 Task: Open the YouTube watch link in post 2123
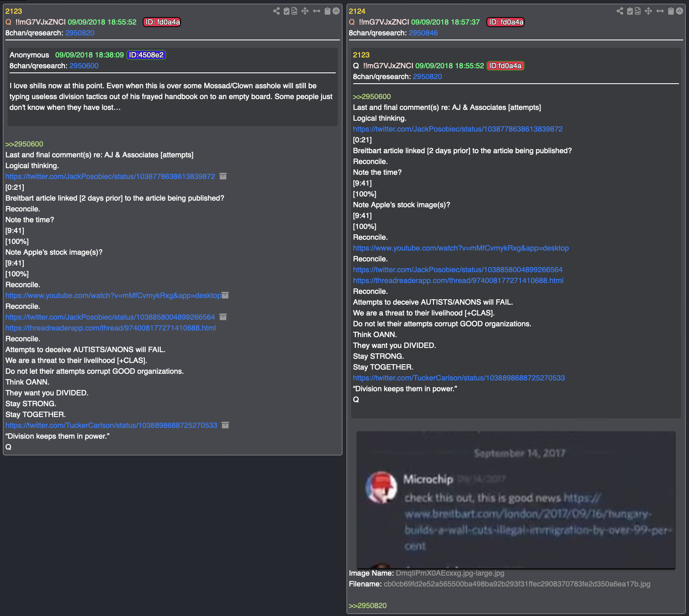pos(113,296)
